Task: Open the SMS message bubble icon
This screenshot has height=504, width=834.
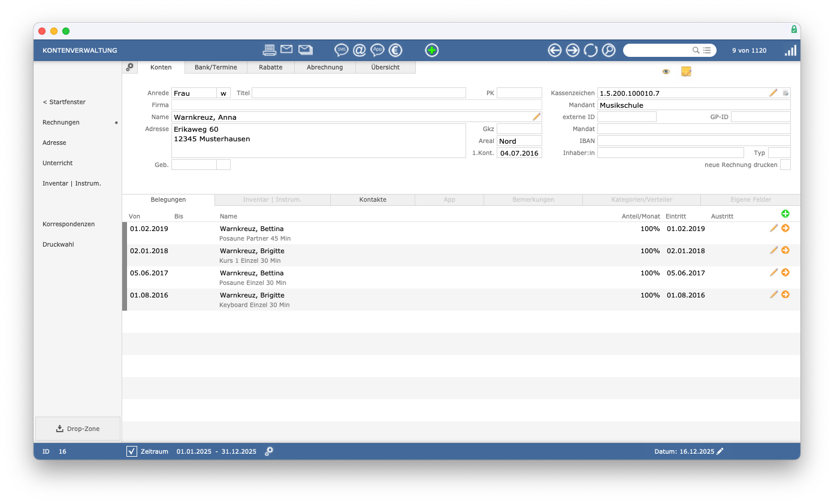Action: (x=341, y=50)
